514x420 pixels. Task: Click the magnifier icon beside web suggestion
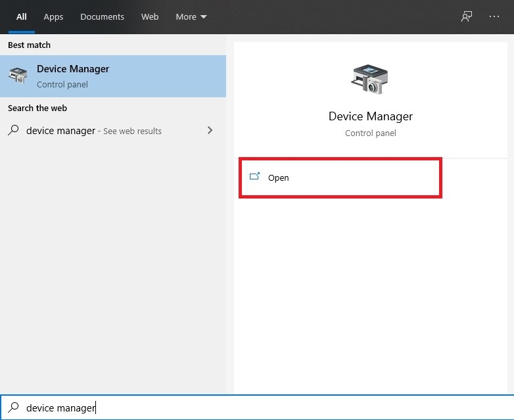(x=13, y=130)
